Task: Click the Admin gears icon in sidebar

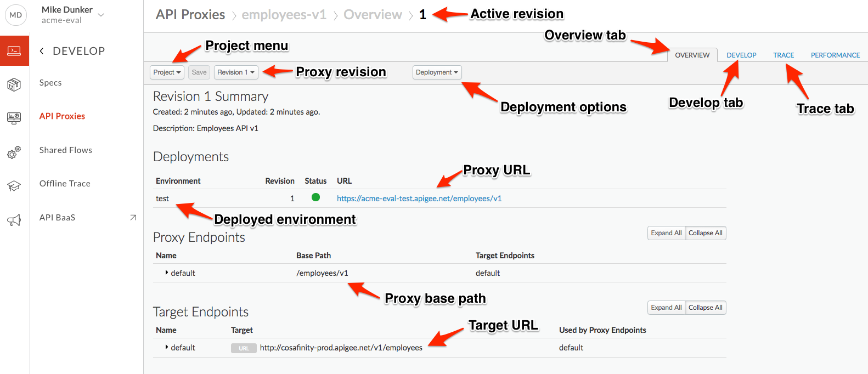Action: click(14, 152)
